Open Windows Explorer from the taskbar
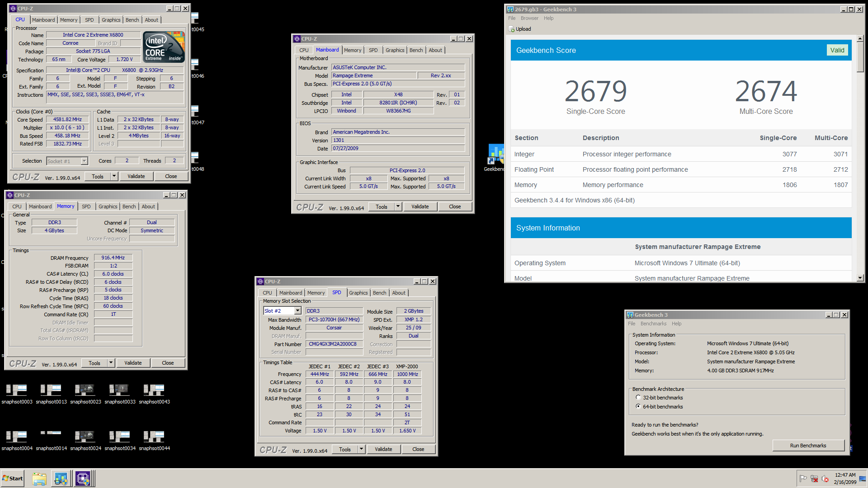This screenshot has width=868, height=488. tap(39, 479)
